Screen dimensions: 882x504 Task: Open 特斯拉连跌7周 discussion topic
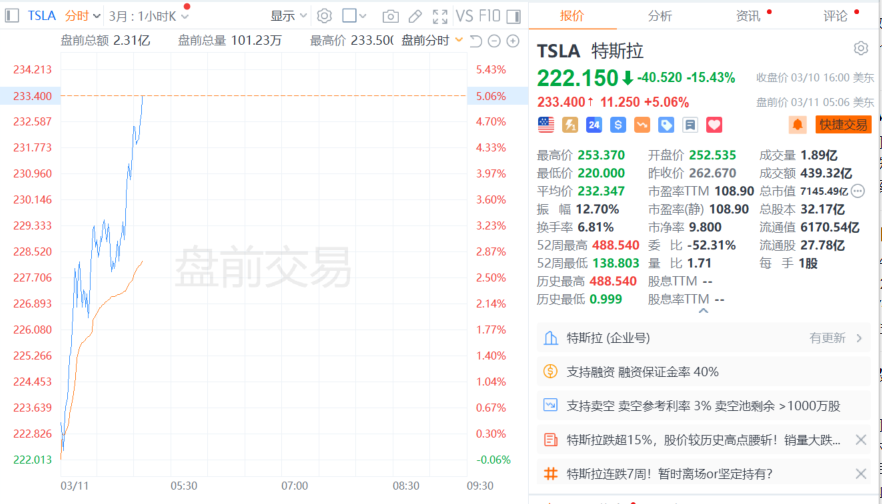(669, 474)
